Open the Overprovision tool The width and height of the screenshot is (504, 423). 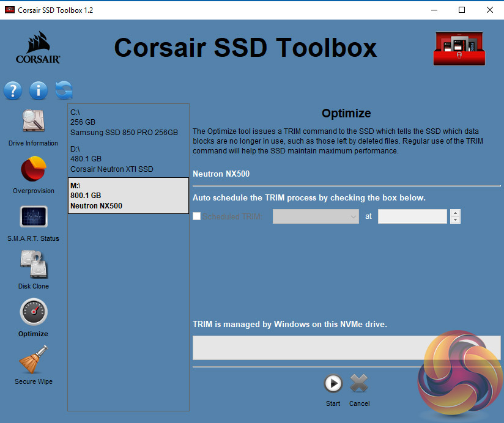pos(33,170)
